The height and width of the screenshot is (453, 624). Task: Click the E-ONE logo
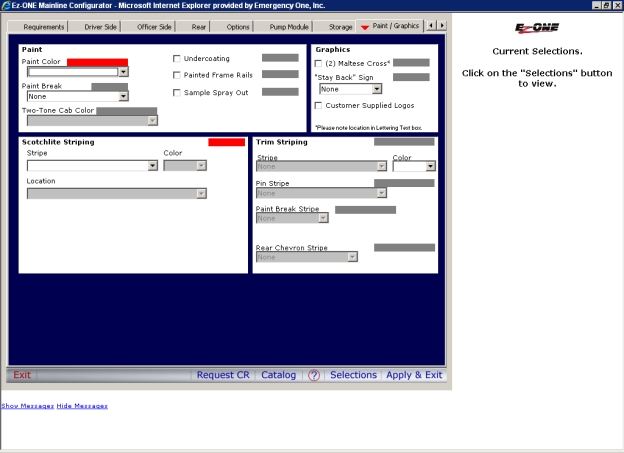537,28
